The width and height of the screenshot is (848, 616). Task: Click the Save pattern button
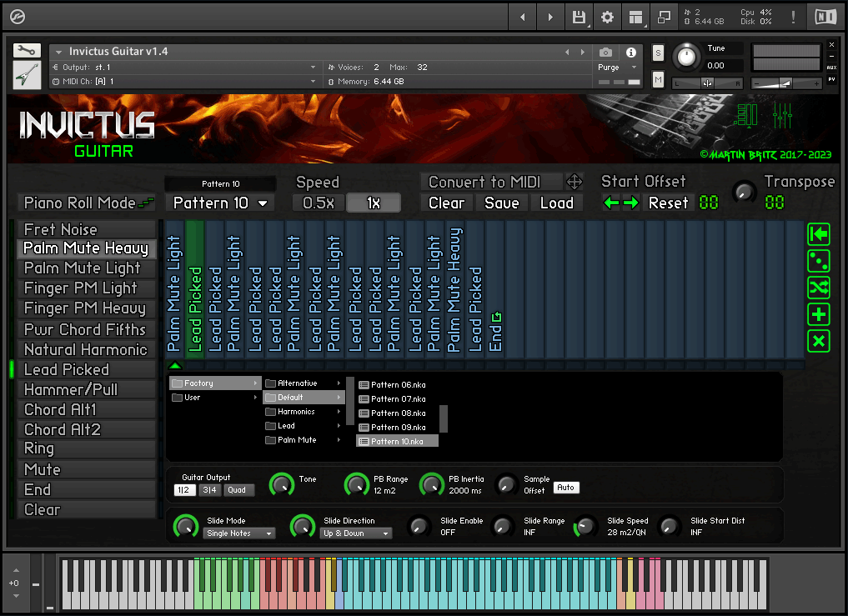click(501, 203)
